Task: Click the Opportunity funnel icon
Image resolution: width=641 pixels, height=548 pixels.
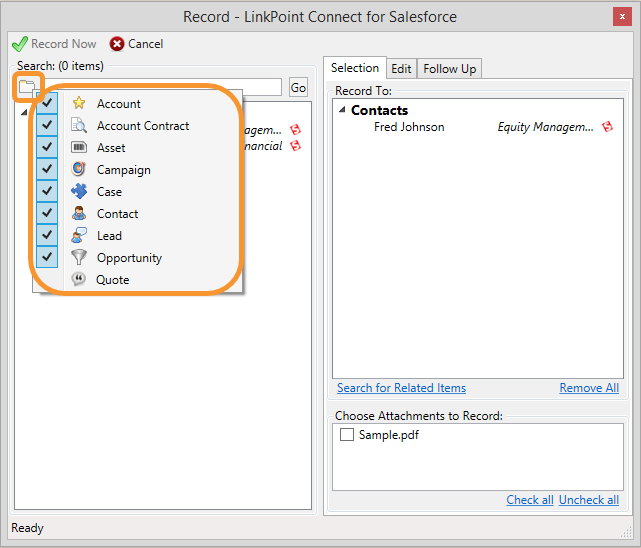Action: click(78, 257)
